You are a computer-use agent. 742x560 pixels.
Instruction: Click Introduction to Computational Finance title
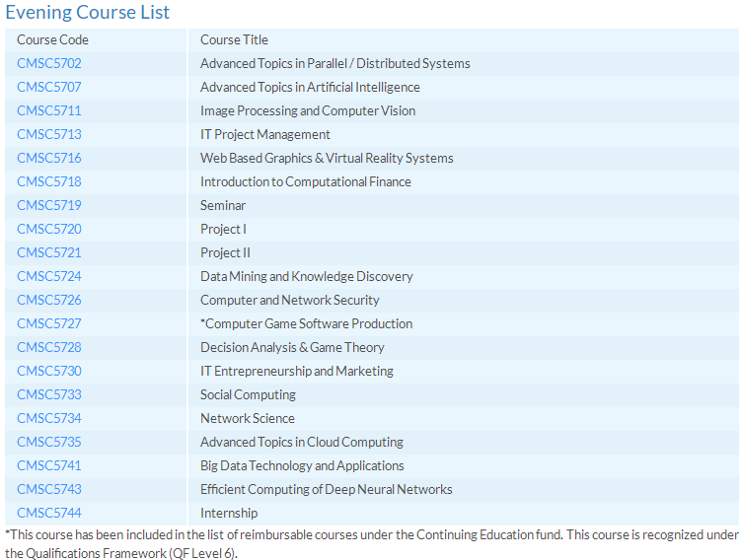pyautogui.click(x=306, y=181)
